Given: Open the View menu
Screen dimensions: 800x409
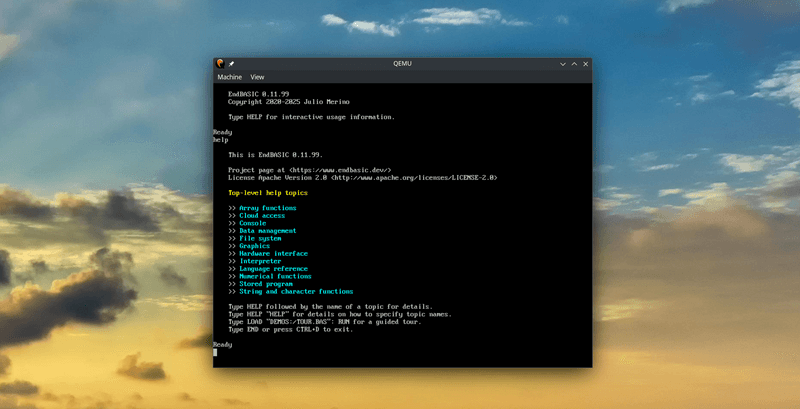Looking at the screenshot, I should click(x=257, y=77).
